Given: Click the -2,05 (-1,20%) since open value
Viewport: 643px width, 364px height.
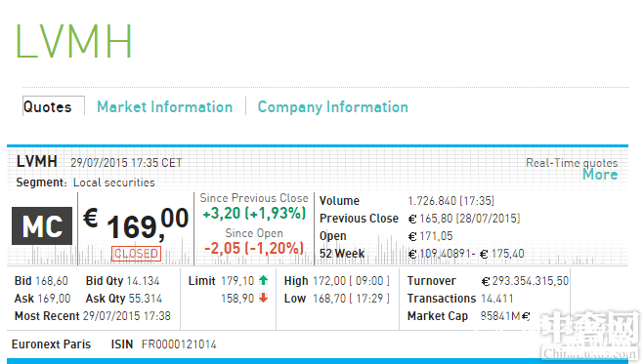Looking at the screenshot, I should pyautogui.click(x=254, y=248).
